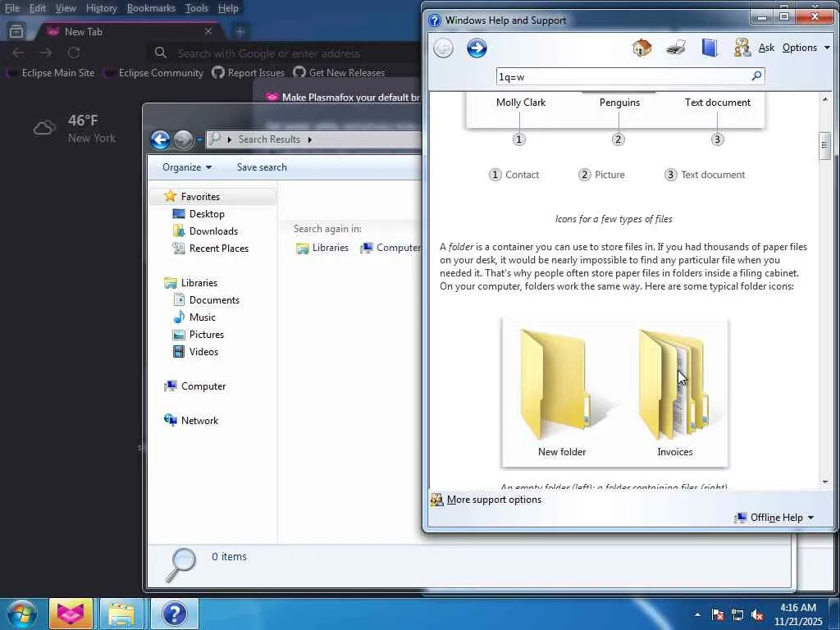Select Documents library in navigation pane
The height and width of the screenshot is (630, 840).
click(x=214, y=300)
